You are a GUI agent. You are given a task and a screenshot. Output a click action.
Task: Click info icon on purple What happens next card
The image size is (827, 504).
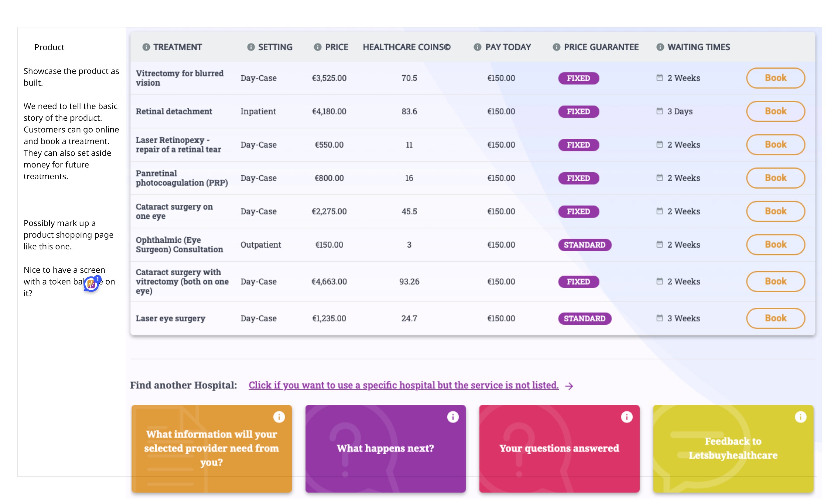(x=453, y=417)
